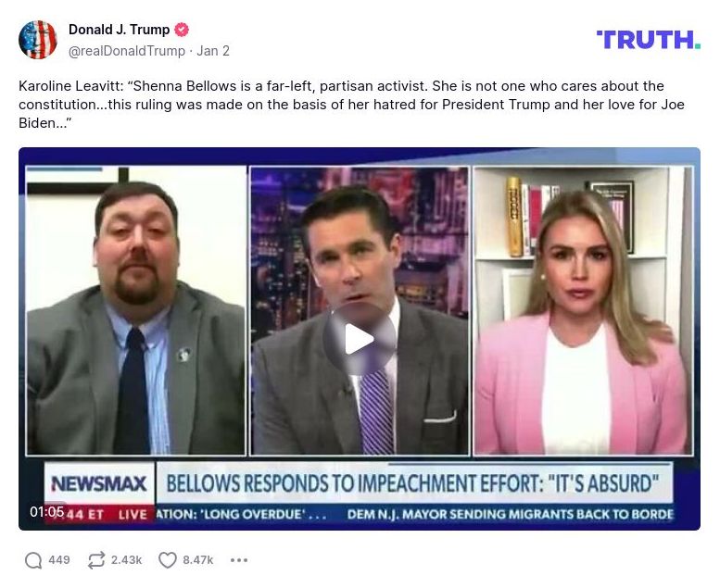Screen dimensions: 720x588
Task: Click the Karoline Leavitt quote post text
Action: (x=352, y=105)
